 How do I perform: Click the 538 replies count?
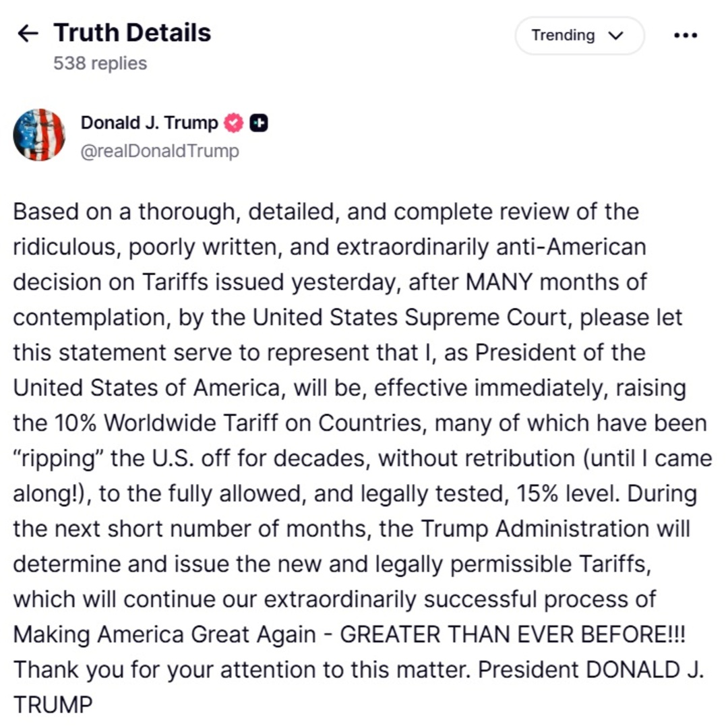[x=100, y=63]
